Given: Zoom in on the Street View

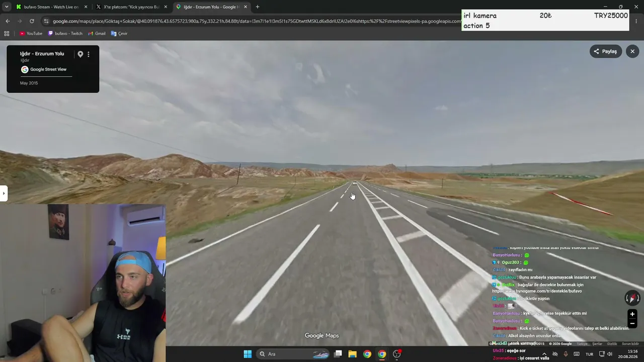Looking at the screenshot, I should point(632,314).
